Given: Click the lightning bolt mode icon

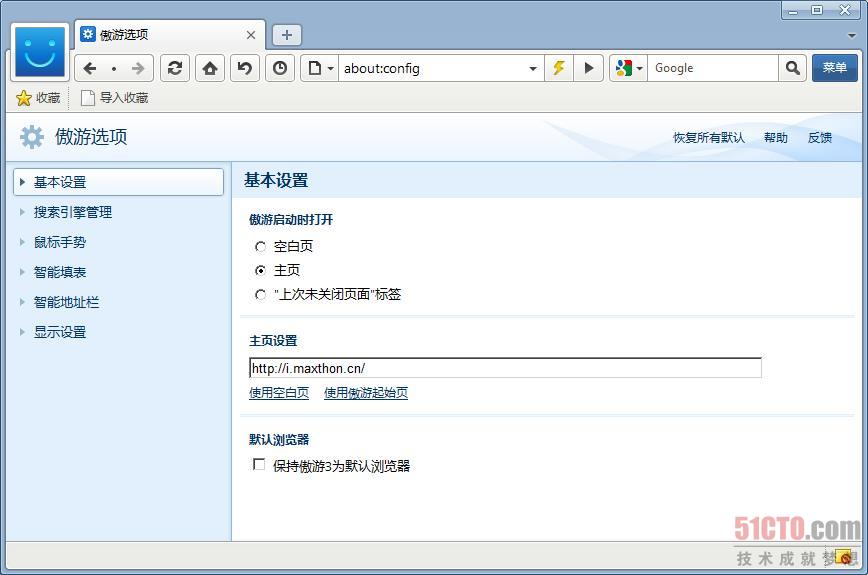Looking at the screenshot, I should coord(559,68).
